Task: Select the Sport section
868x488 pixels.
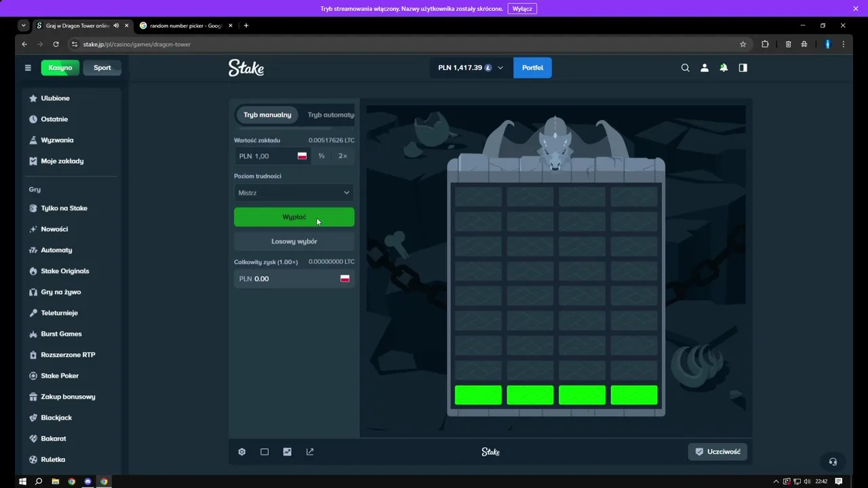Action: tap(102, 68)
